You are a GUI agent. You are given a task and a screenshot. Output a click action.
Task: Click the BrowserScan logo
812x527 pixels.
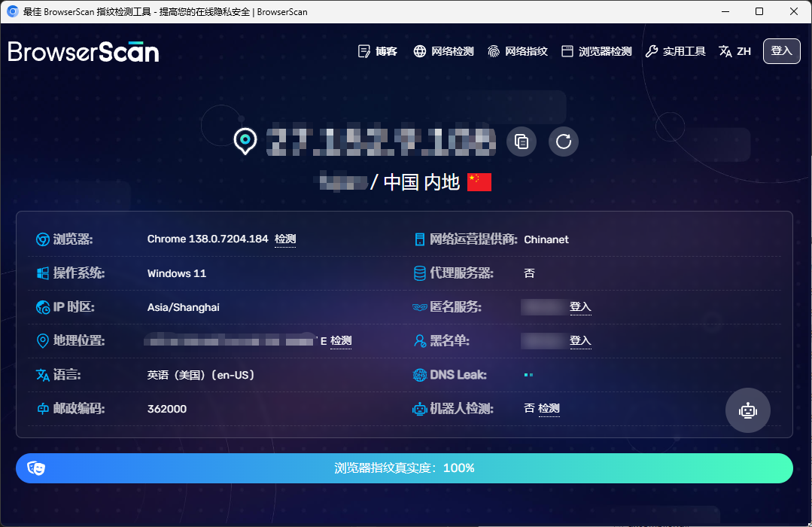point(84,52)
